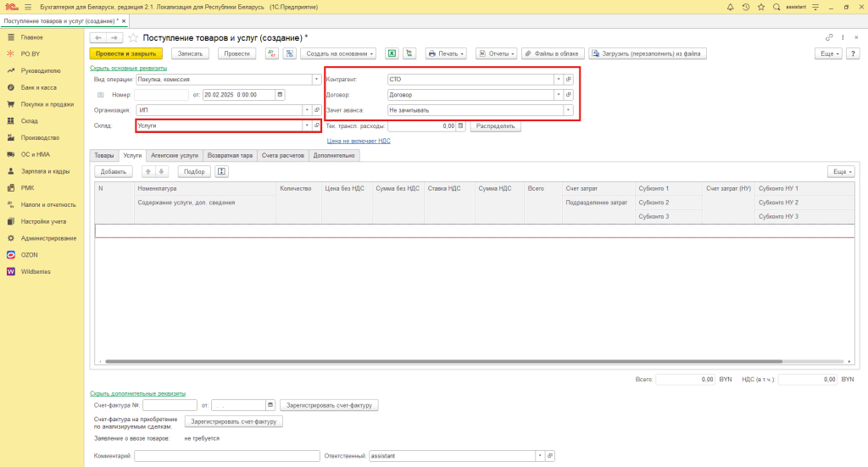Click the Комментарий input field
This screenshot has width=868, height=467.
click(227, 456)
